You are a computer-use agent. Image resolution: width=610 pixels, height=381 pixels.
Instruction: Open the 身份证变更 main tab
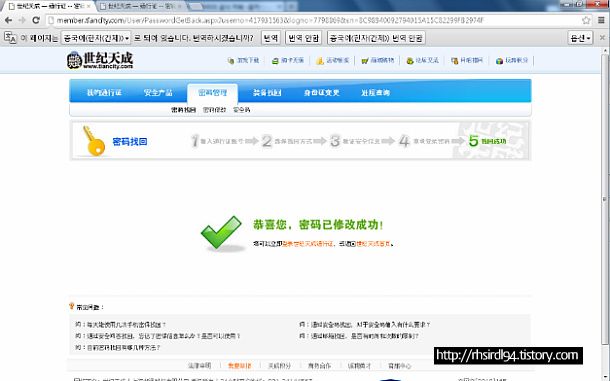coord(321,93)
